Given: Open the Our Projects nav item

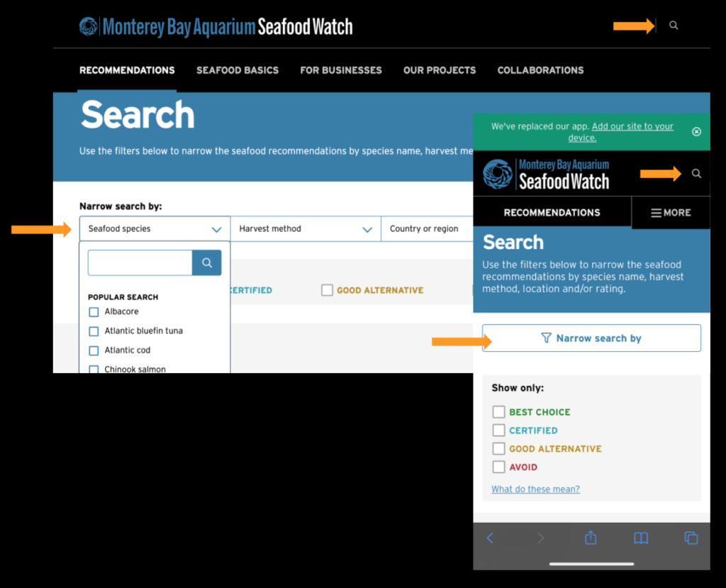Looking at the screenshot, I should [440, 70].
